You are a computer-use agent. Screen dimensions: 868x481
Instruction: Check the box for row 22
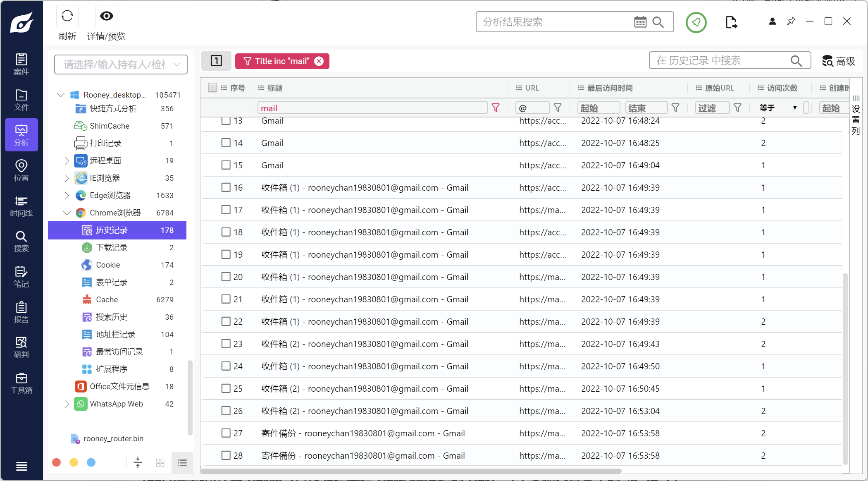226,322
